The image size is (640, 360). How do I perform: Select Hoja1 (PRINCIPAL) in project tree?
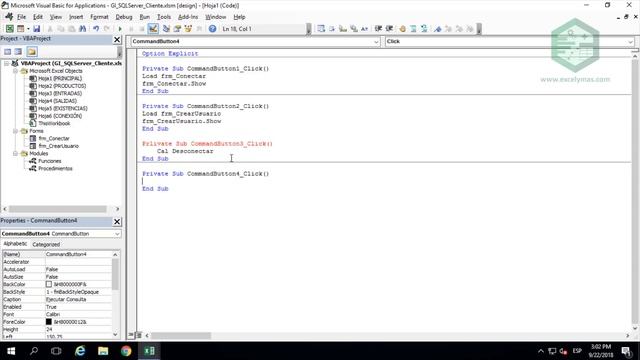tap(60, 78)
